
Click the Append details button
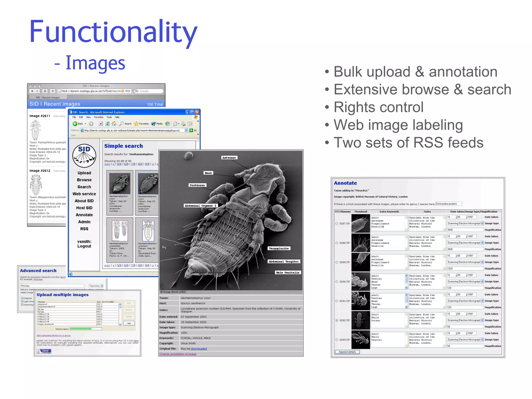347,352
